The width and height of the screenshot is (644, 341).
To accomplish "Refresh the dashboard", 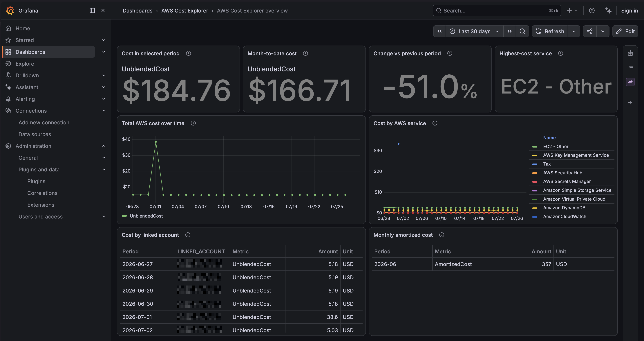I will (550, 31).
